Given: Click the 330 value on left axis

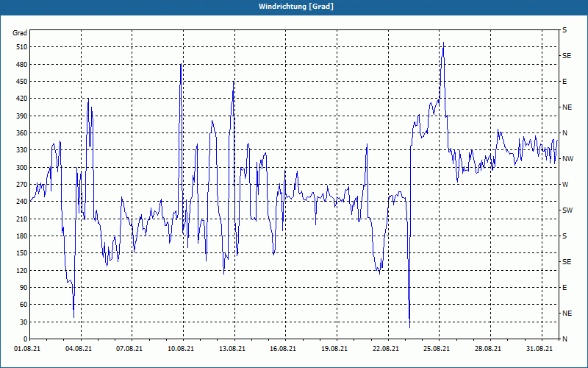Looking at the screenshot, I should (22, 150).
